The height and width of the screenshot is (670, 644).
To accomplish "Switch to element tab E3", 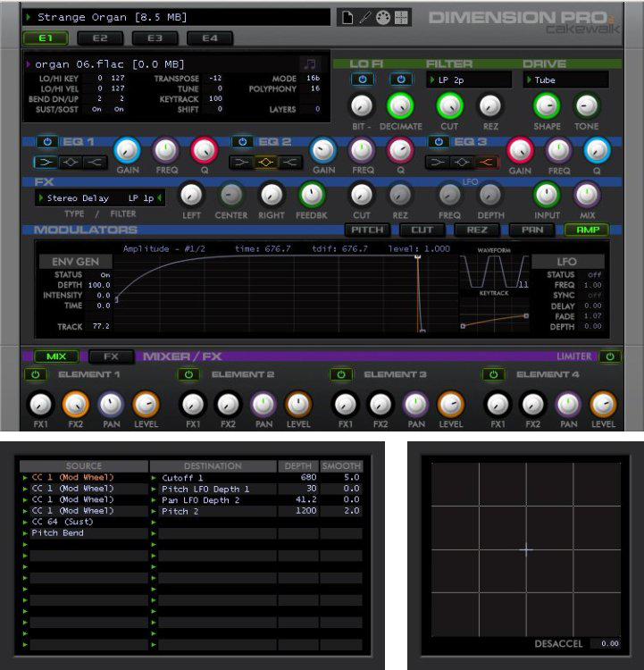I will (155, 38).
